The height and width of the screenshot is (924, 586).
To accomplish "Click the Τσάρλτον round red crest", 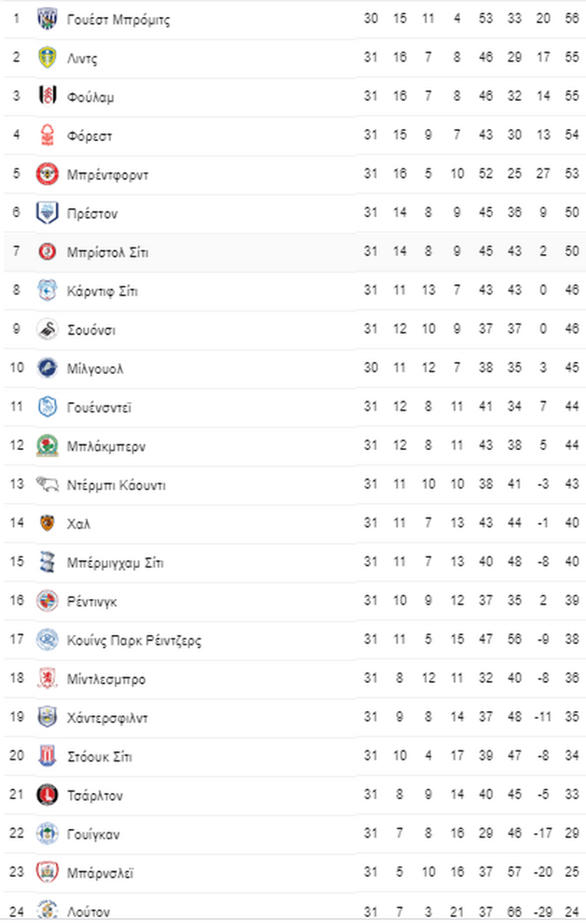I will (47, 795).
